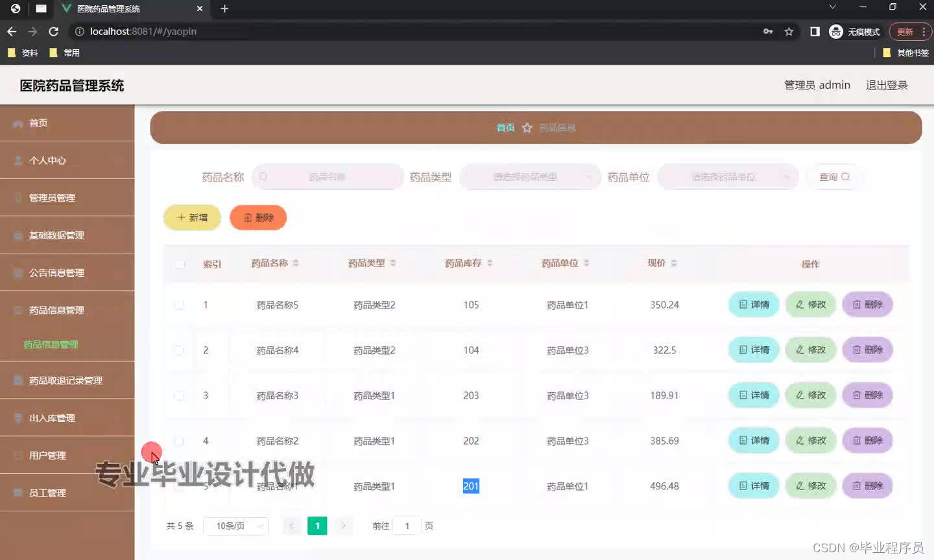This screenshot has height=560, width=934.
Task: Sort the table by 药品库存 column
Action: 490,263
